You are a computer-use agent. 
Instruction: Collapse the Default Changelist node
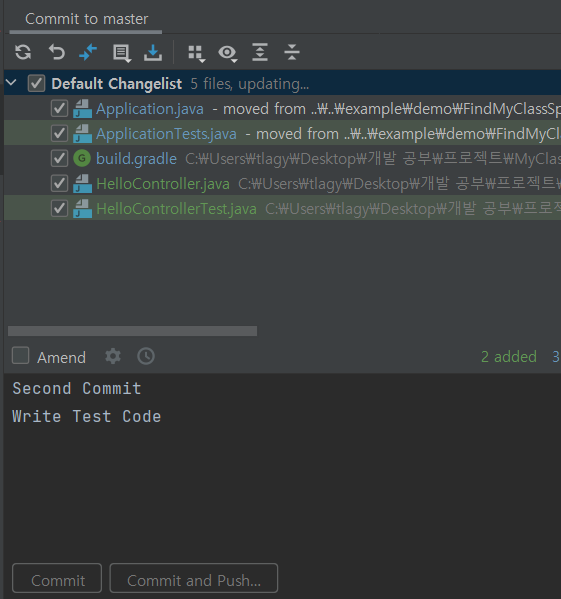[11, 82]
